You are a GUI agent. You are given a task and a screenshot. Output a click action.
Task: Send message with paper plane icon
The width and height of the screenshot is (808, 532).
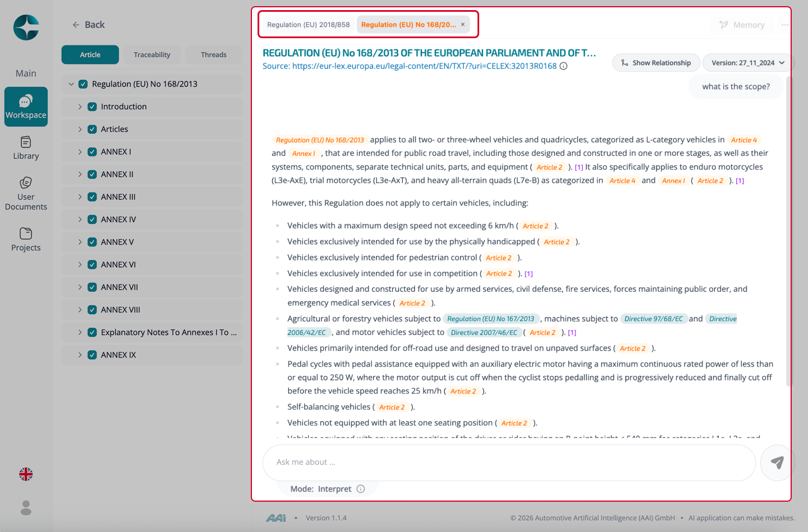(777, 462)
